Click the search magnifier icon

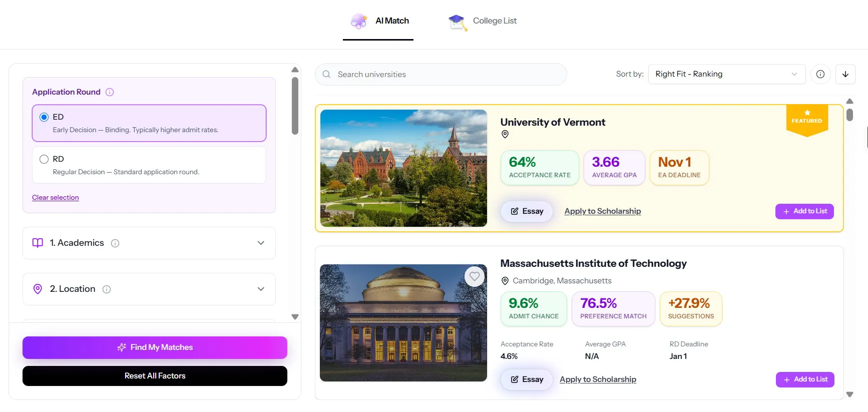(x=326, y=74)
